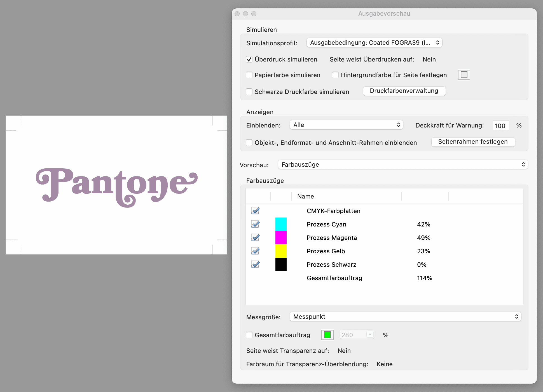Screen dimensions: 543x392
Task: Toggle Prozess Gelb plate checkbox
Action: pos(255,251)
